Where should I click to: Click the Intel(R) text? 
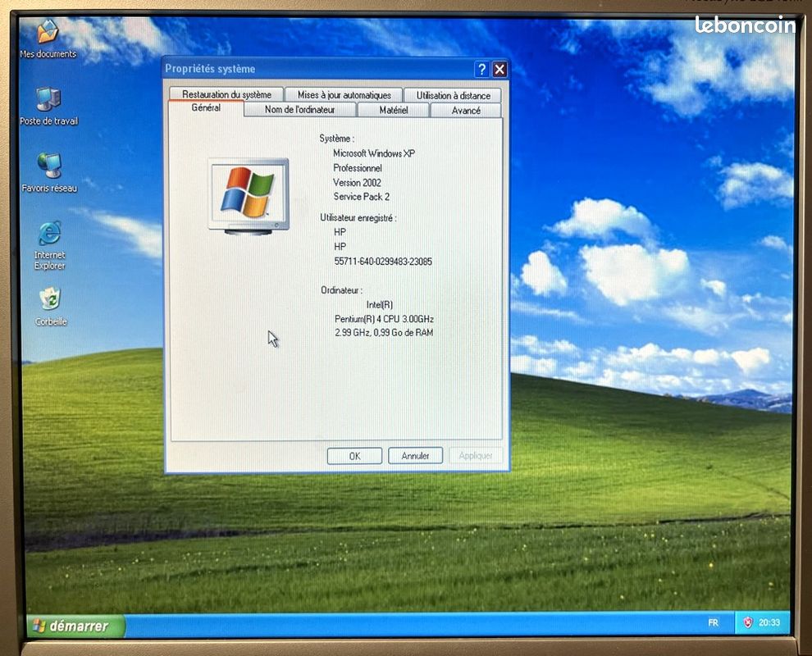(380, 305)
